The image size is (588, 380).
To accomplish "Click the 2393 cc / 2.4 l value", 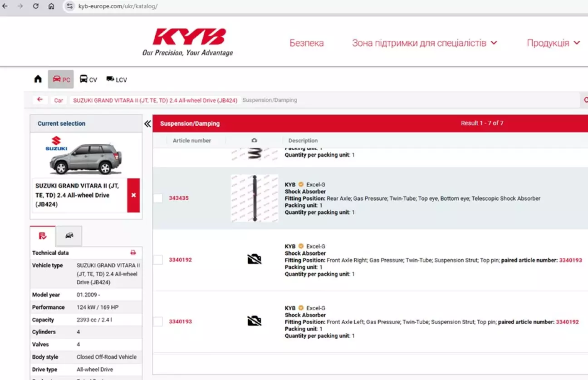I will click(x=94, y=320).
